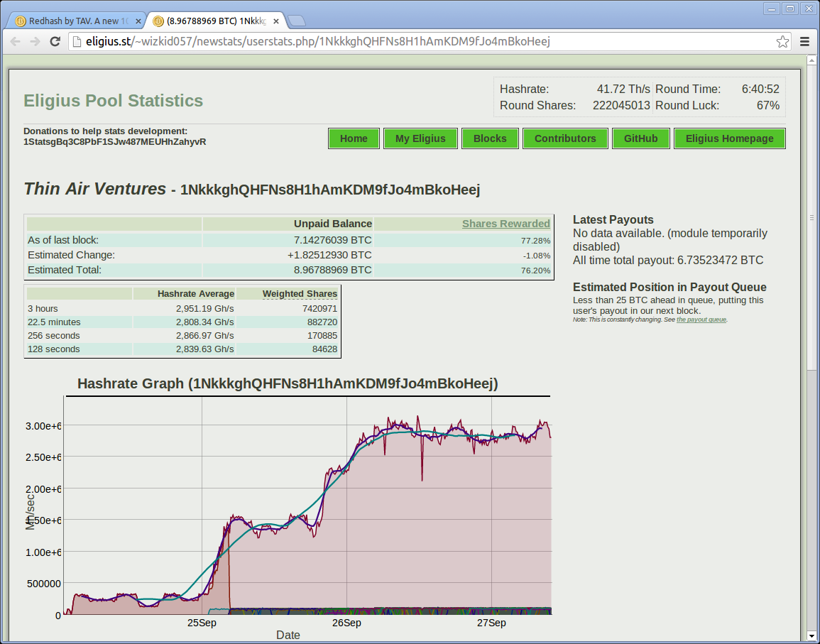Image resolution: width=820 pixels, height=644 pixels.
Task: Click the 2,951.19 Gh/s hashrate value
Action: click(x=205, y=309)
